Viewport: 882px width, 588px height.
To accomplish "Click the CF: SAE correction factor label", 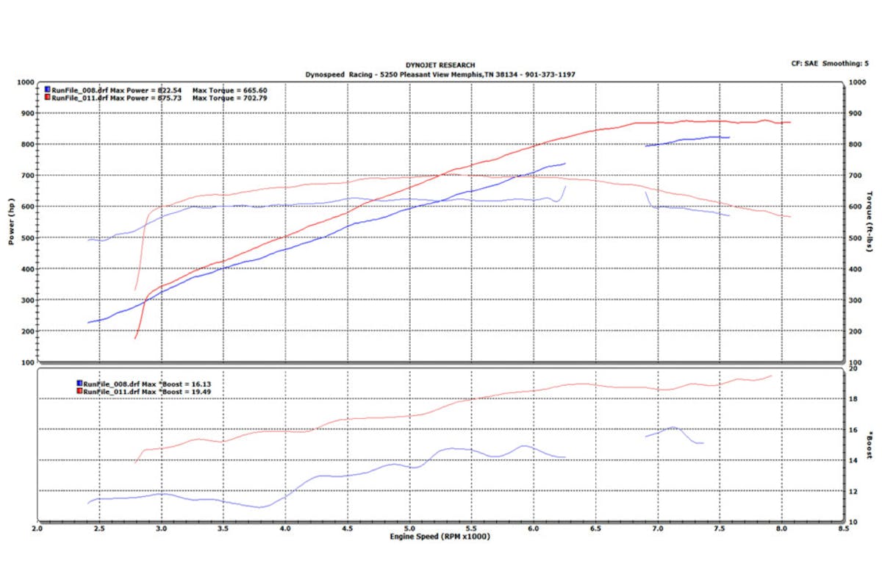I will 806,65.
